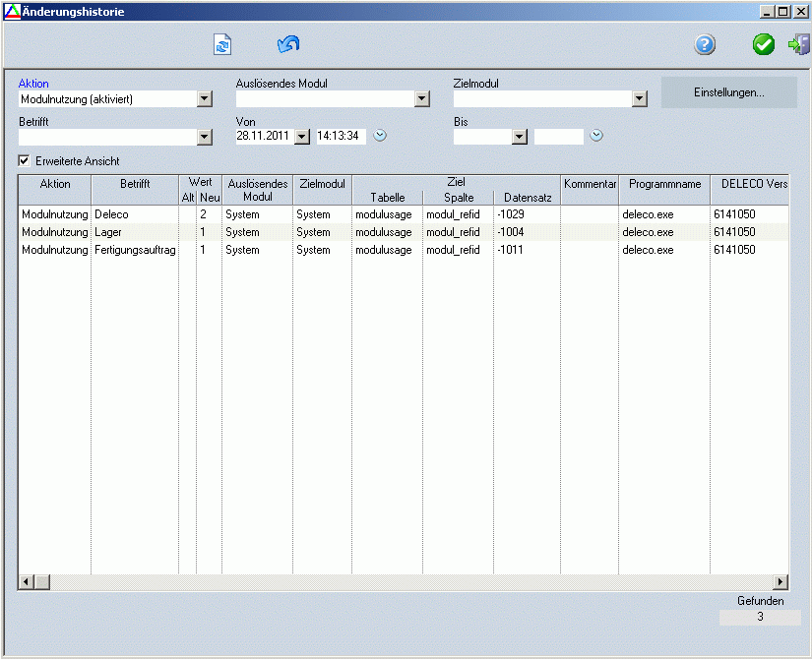Click the clock icon next to Von time

tap(380, 136)
